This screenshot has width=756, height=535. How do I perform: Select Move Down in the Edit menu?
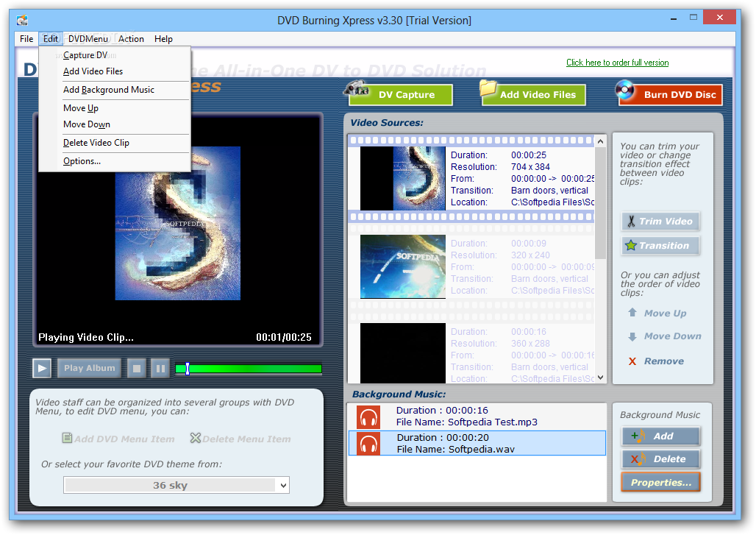[x=115, y=124]
